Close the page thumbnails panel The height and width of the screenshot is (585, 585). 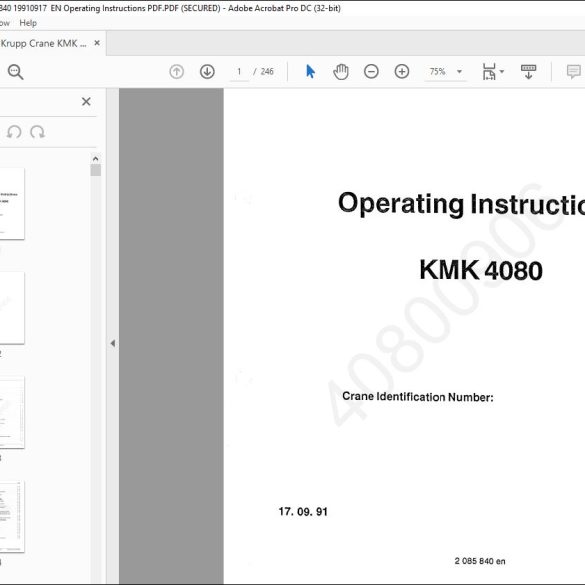[86, 101]
